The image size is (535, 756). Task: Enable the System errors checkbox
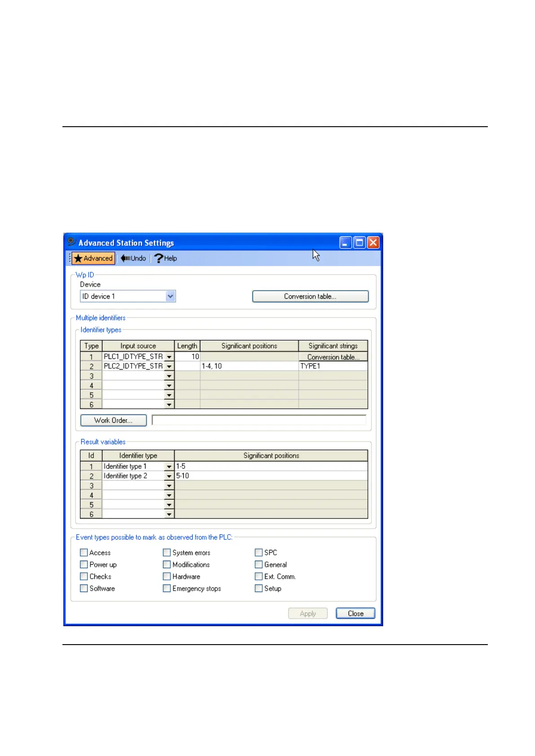coord(167,553)
